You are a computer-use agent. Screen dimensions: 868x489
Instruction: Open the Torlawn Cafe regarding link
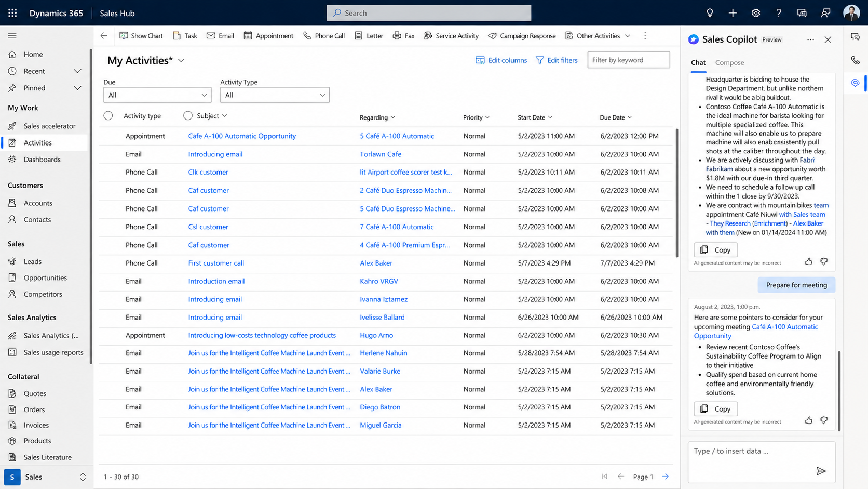pos(381,154)
